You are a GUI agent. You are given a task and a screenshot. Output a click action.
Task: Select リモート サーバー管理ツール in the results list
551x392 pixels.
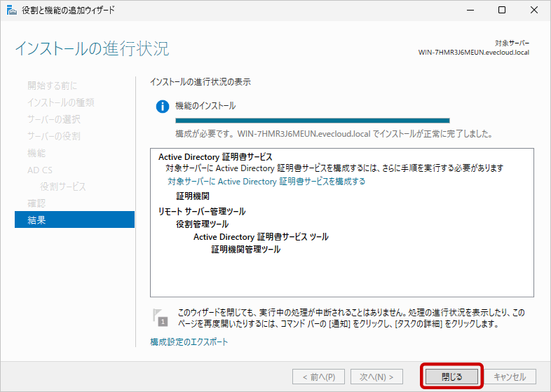pyautogui.click(x=202, y=211)
